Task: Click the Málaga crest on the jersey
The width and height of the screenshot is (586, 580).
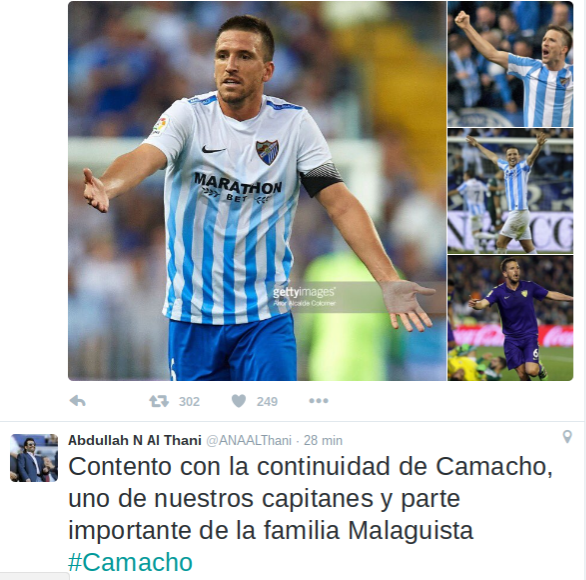Action: click(267, 152)
